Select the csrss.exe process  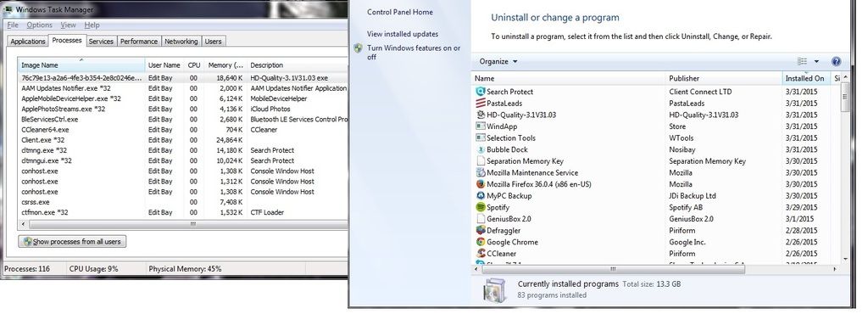point(184,202)
